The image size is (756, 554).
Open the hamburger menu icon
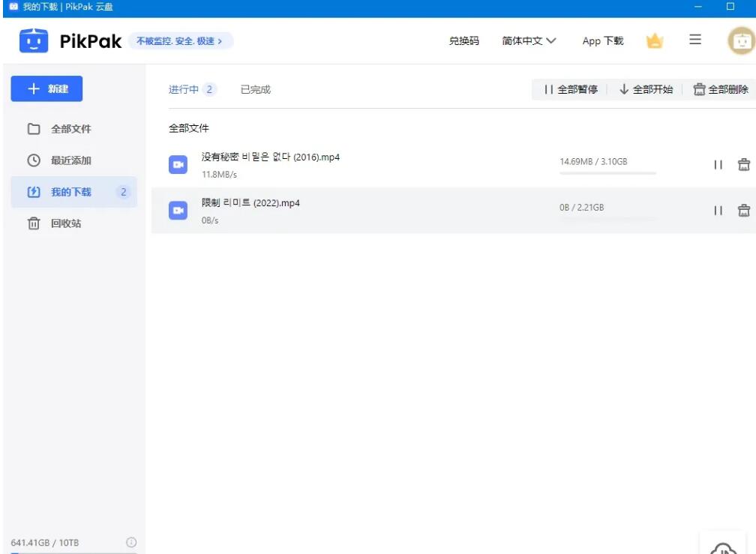coord(694,40)
